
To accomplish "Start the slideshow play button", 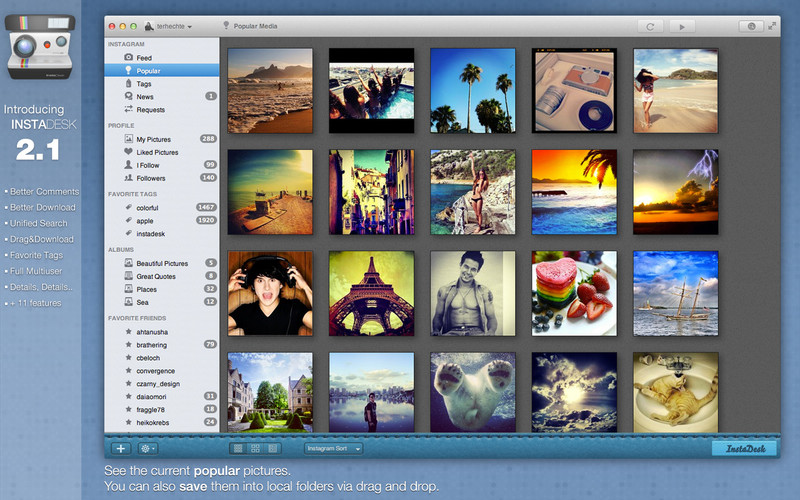I will pyautogui.click(x=682, y=27).
